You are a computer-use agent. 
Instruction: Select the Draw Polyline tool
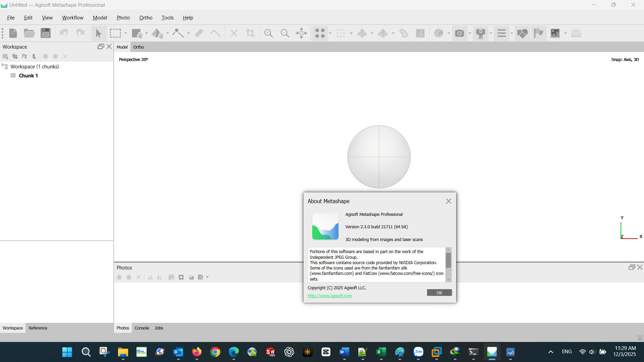click(178, 33)
